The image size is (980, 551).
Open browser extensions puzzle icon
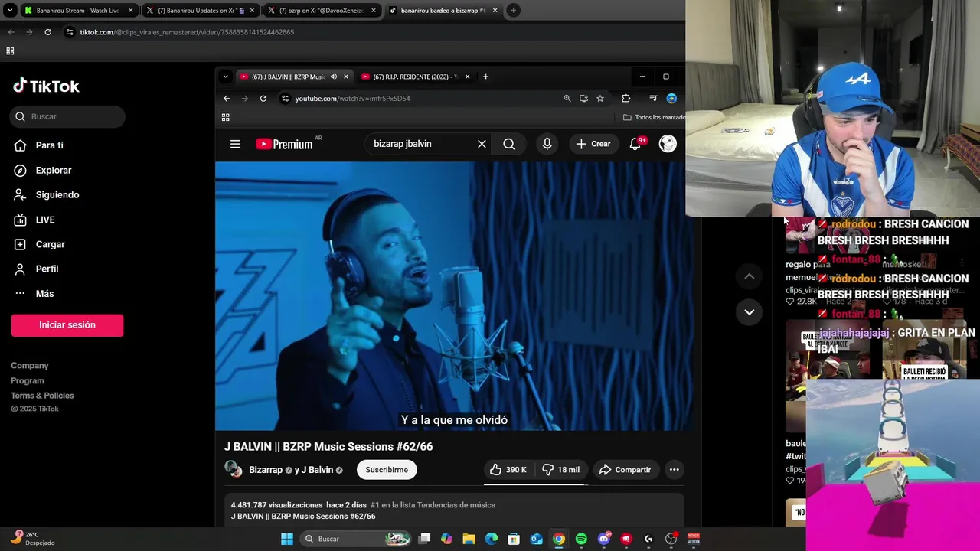(x=626, y=98)
